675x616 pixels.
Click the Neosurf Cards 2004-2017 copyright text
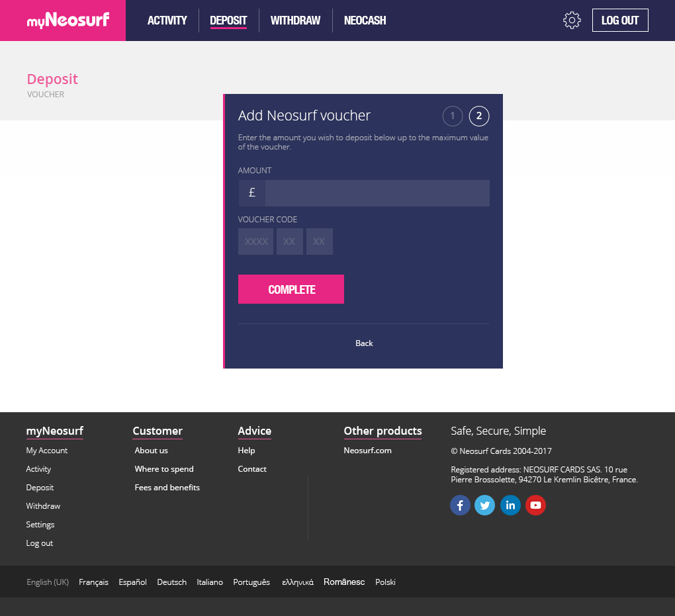pos(501,451)
